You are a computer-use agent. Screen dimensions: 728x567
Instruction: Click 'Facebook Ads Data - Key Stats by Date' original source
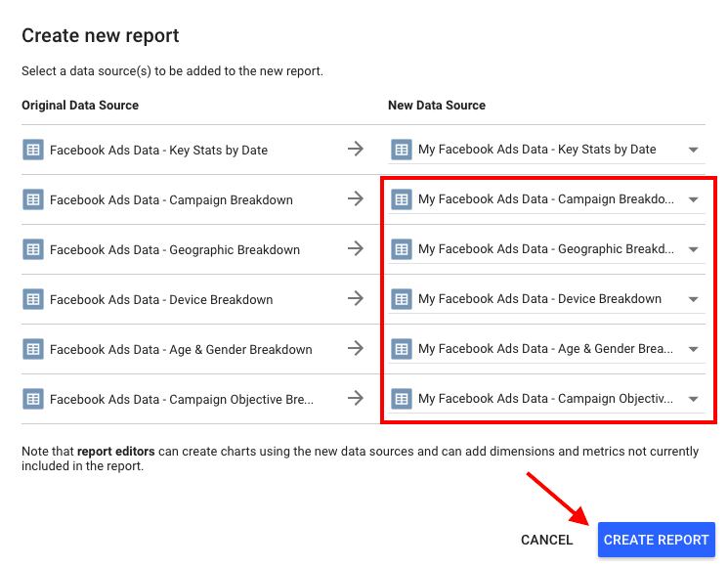point(158,150)
